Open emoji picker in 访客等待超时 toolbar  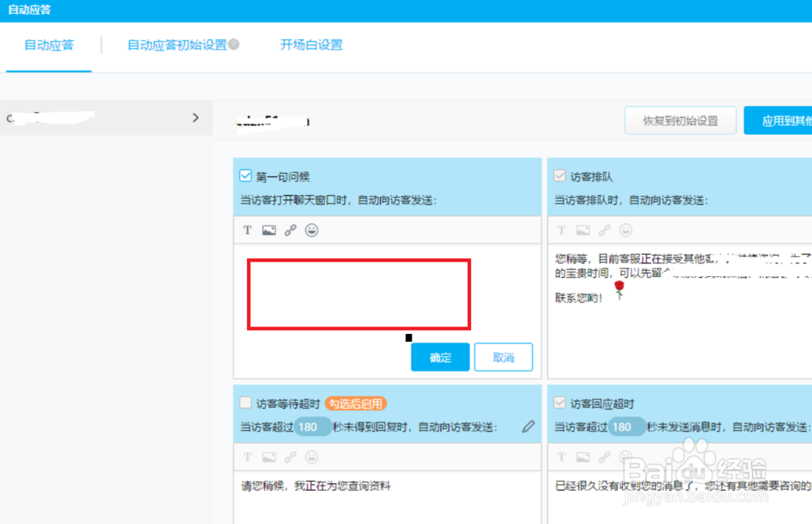click(x=312, y=457)
